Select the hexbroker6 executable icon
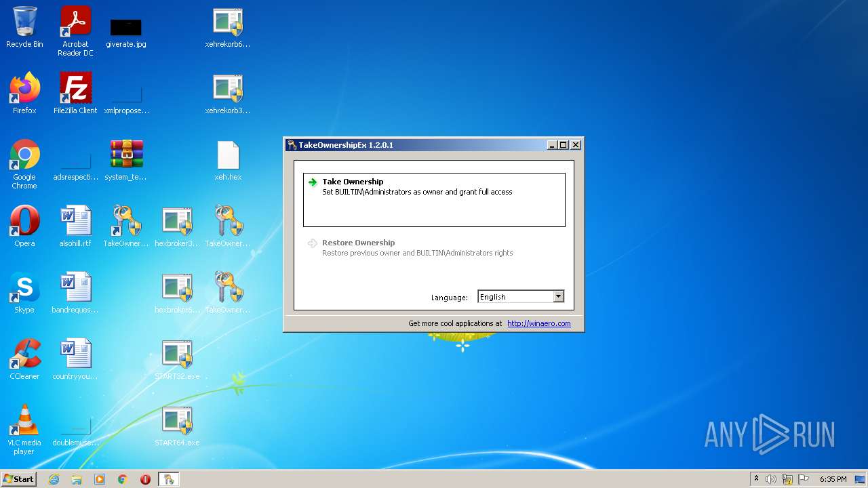Screen dimensions: 868x488 (x=177, y=293)
